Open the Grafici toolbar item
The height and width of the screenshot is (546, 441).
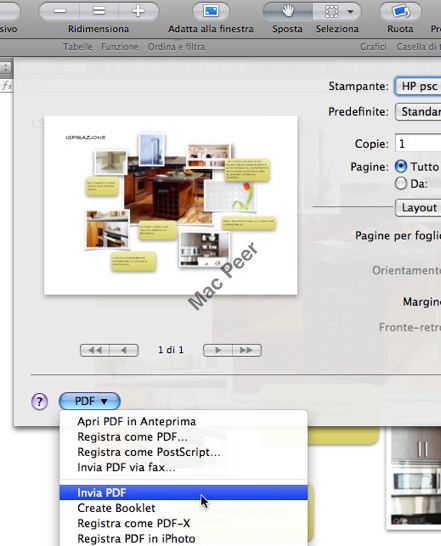tap(373, 47)
